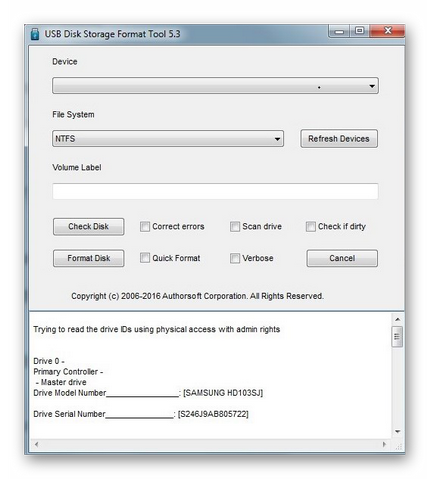Screen dimensions: 434x479
Task: Click the vertical scrollbar thumb in log
Action: 397,337
